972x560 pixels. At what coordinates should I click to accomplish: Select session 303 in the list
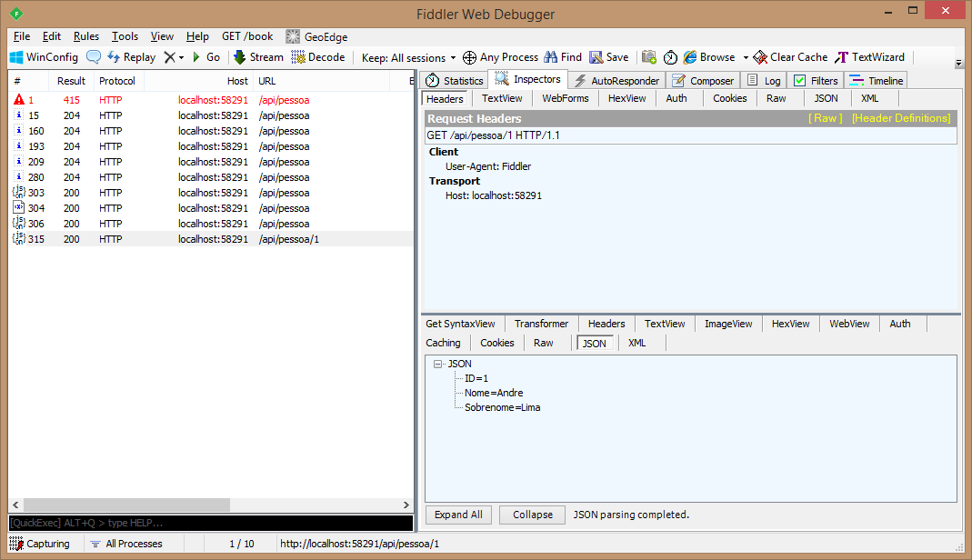(x=211, y=193)
